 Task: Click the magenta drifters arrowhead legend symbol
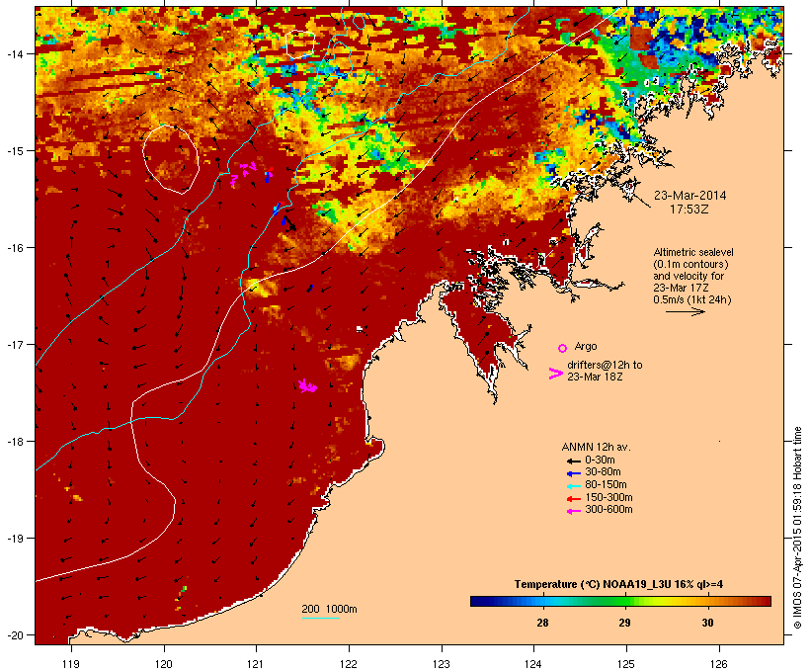click(556, 374)
